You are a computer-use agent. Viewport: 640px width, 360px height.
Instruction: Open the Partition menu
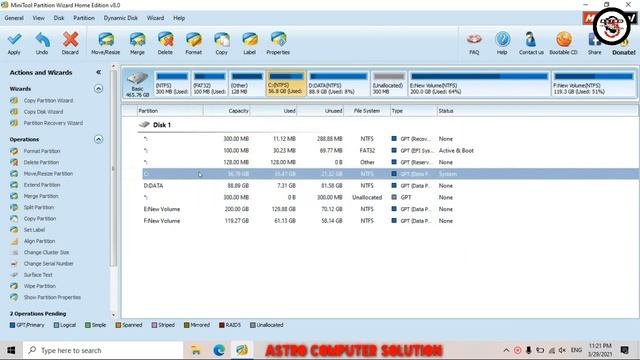pos(84,18)
